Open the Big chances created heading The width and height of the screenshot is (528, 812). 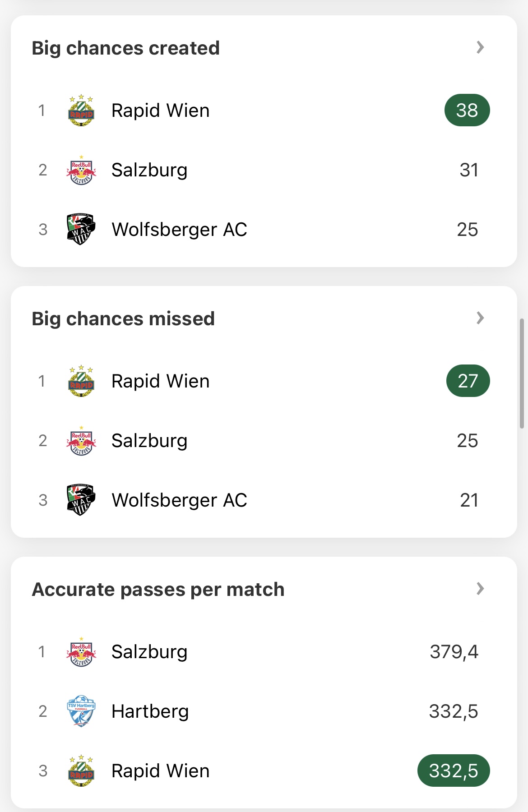[125, 48]
